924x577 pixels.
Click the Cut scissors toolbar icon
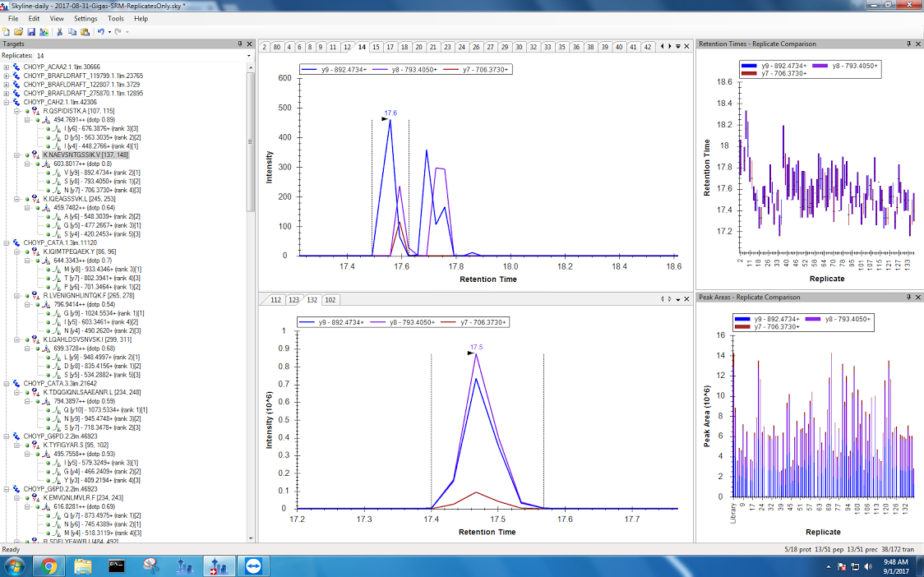click(x=60, y=31)
